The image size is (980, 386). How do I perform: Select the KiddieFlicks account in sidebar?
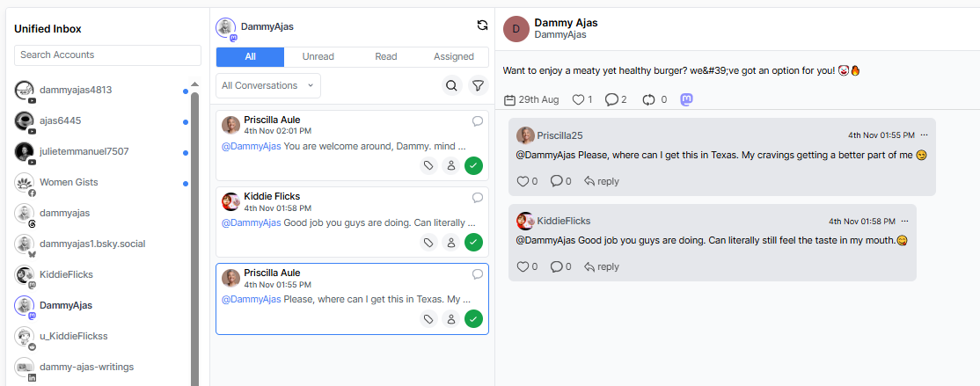coord(66,274)
